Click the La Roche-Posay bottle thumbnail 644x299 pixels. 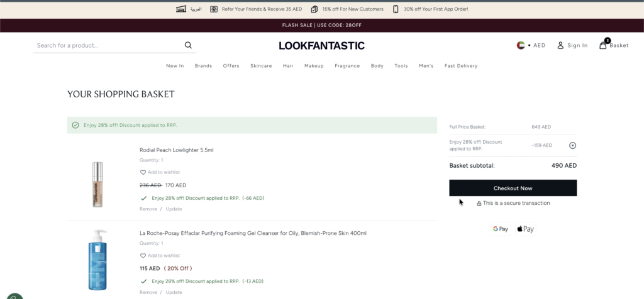(x=97, y=260)
